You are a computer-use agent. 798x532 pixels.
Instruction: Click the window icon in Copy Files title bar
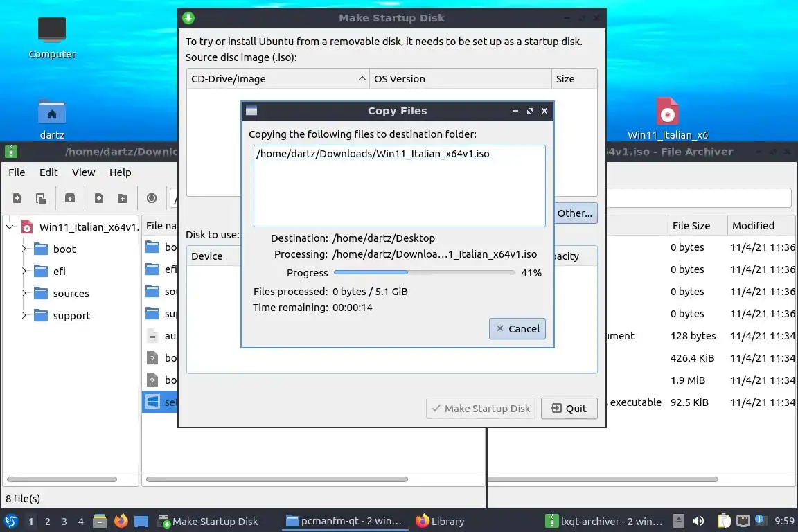pos(251,111)
